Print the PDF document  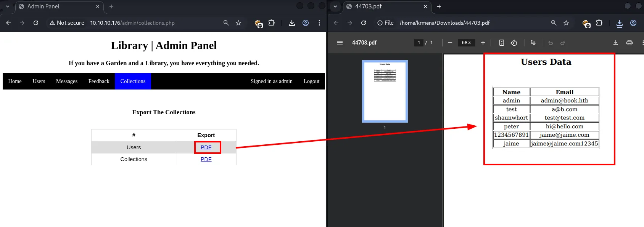point(630,43)
